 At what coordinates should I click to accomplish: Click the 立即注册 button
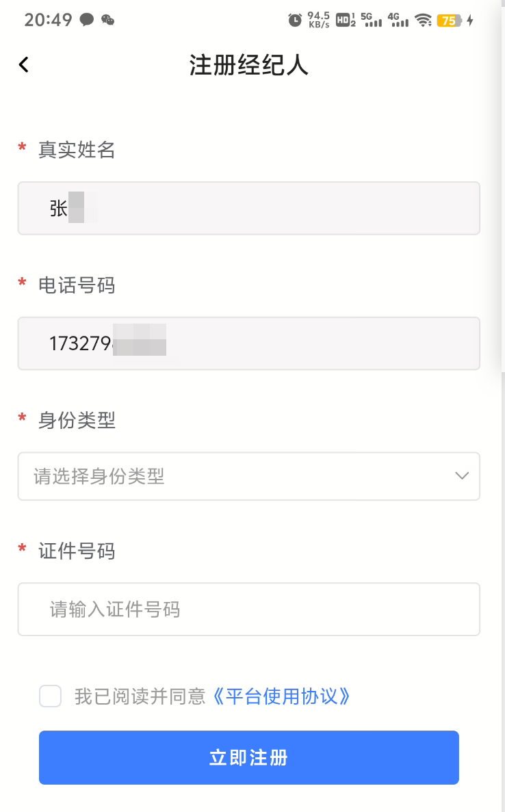click(248, 757)
